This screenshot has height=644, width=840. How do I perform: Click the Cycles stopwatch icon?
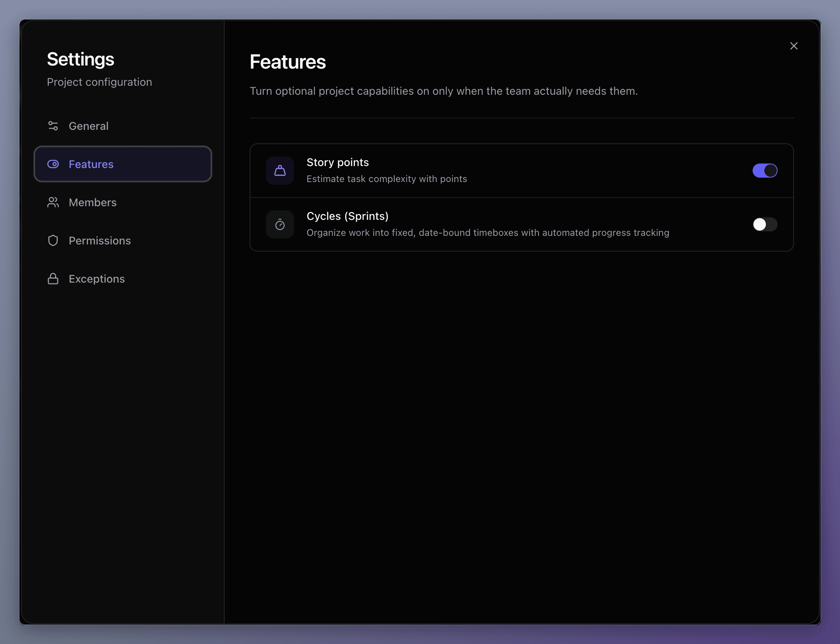(280, 224)
